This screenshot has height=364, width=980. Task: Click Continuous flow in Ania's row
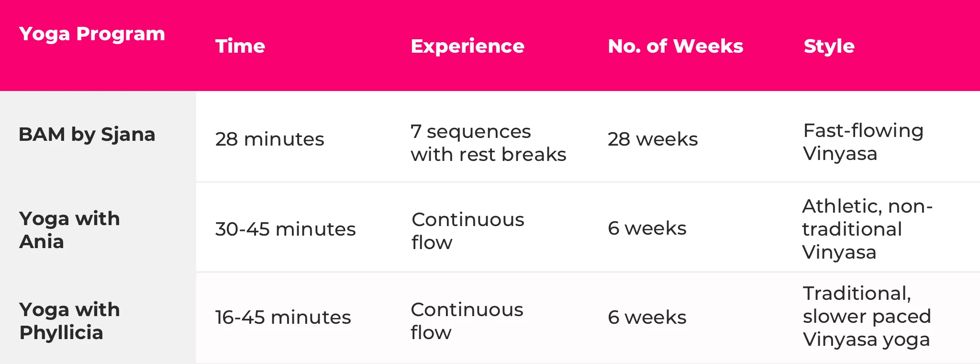click(x=468, y=231)
